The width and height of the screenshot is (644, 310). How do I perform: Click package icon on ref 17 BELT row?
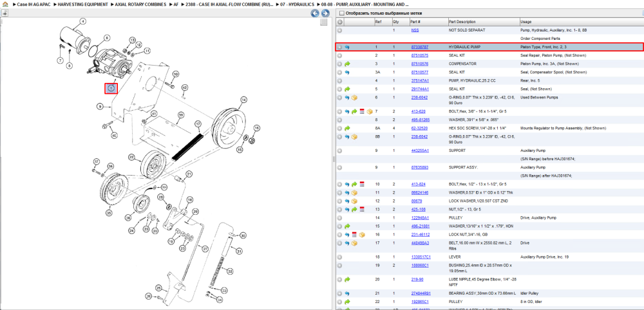click(x=354, y=243)
